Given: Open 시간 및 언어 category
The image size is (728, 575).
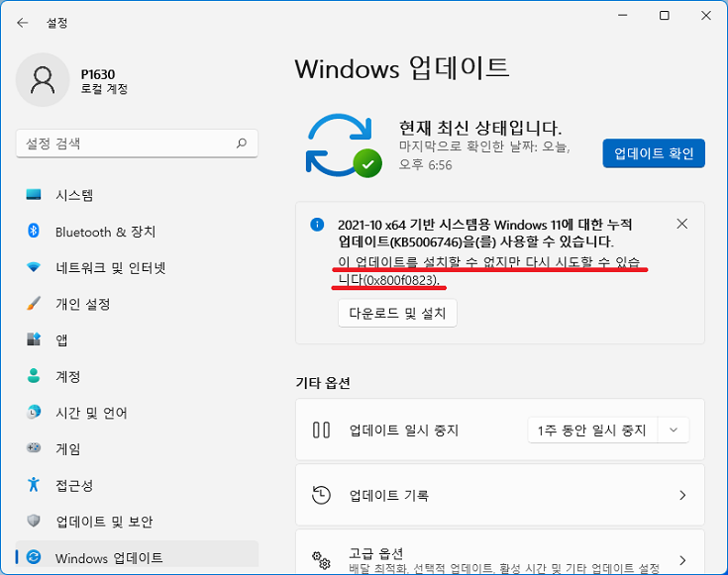Looking at the screenshot, I should click(x=137, y=413).
